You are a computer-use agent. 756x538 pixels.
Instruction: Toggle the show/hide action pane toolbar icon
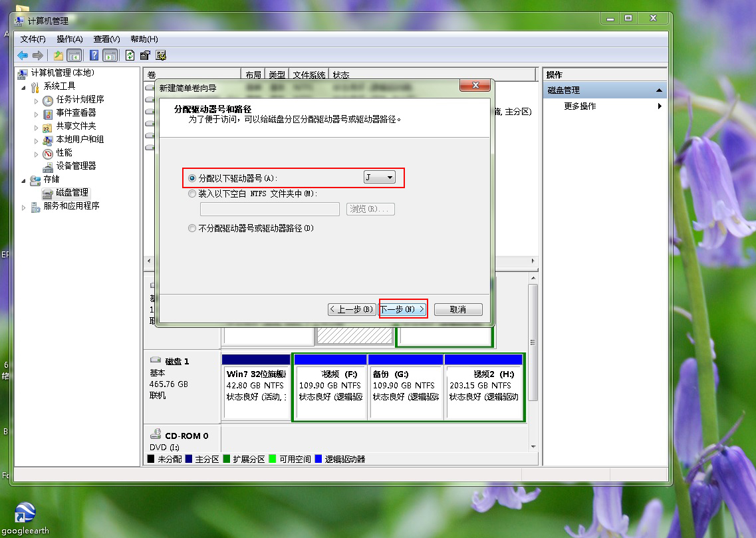110,55
